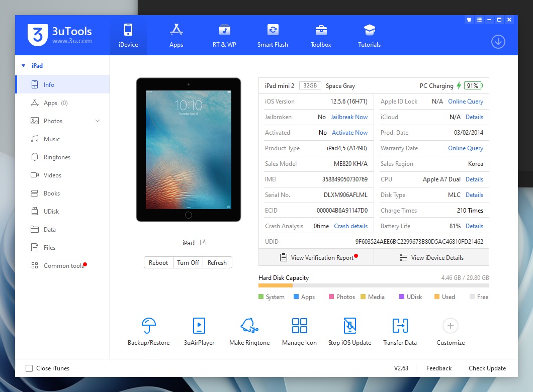Switch to the Apps tab in top bar
The width and height of the screenshot is (533, 392).
click(176, 35)
